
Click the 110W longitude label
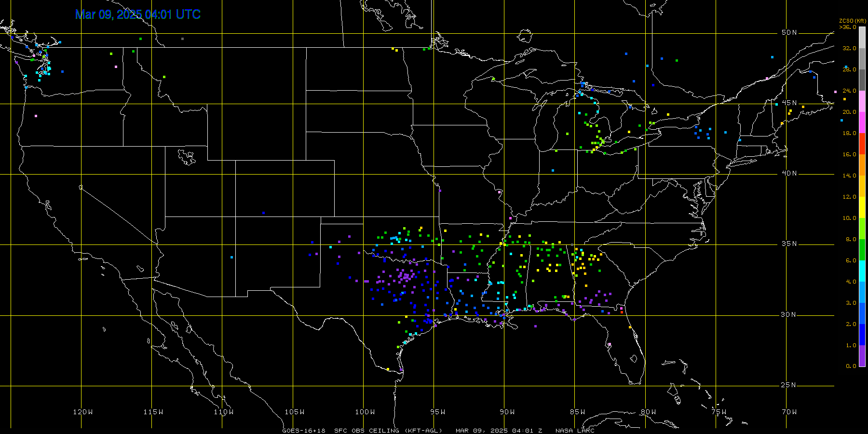click(224, 412)
